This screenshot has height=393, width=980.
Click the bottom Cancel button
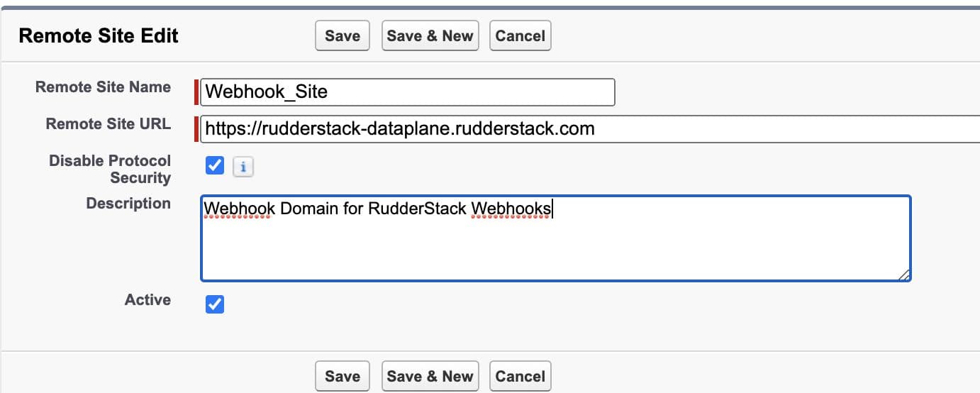pyautogui.click(x=520, y=376)
